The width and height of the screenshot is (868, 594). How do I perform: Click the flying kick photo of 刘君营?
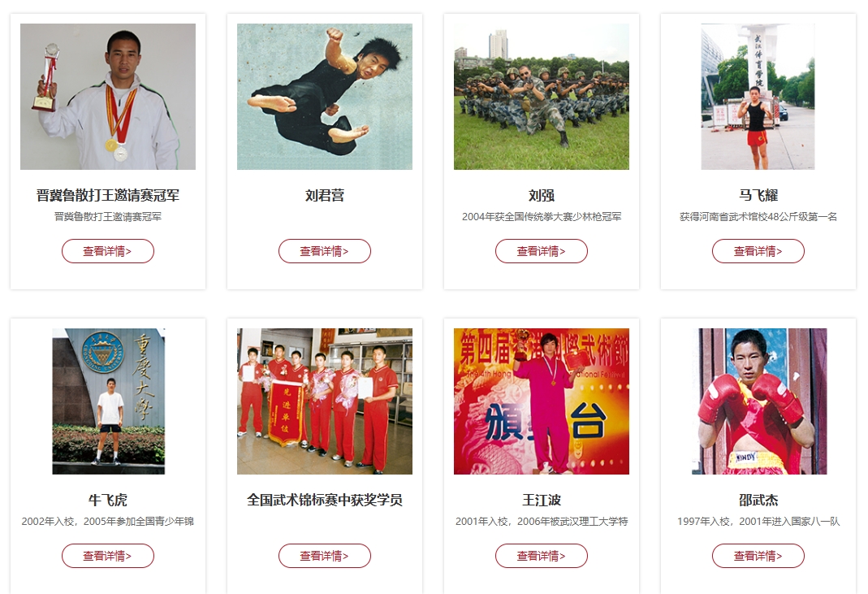coord(325,97)
